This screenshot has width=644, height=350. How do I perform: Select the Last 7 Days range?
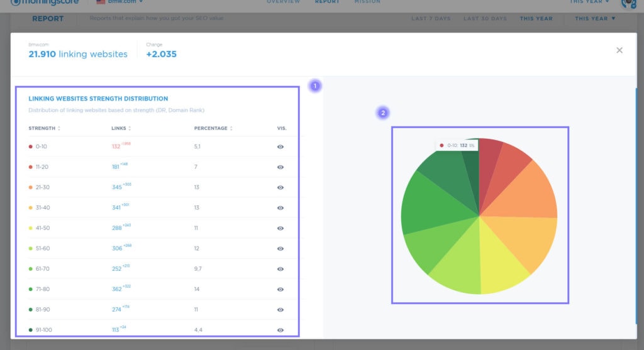click(x=431, y=18)
